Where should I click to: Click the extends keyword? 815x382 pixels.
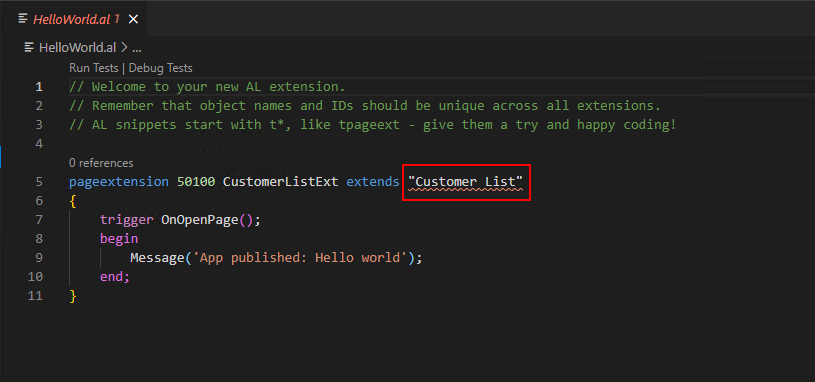tap(373, 182)
